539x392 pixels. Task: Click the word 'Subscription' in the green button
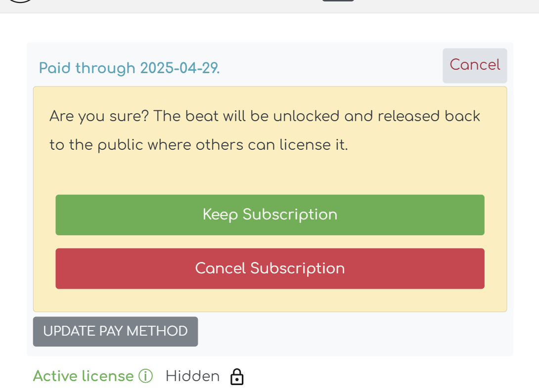pos(290,215)
